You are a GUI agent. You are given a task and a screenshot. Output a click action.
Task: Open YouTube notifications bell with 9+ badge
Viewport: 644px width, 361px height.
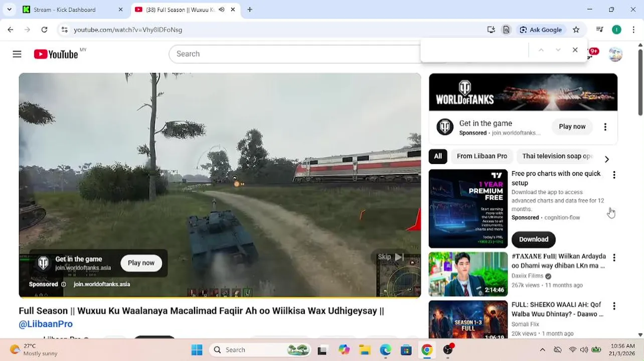click(592, 53)
